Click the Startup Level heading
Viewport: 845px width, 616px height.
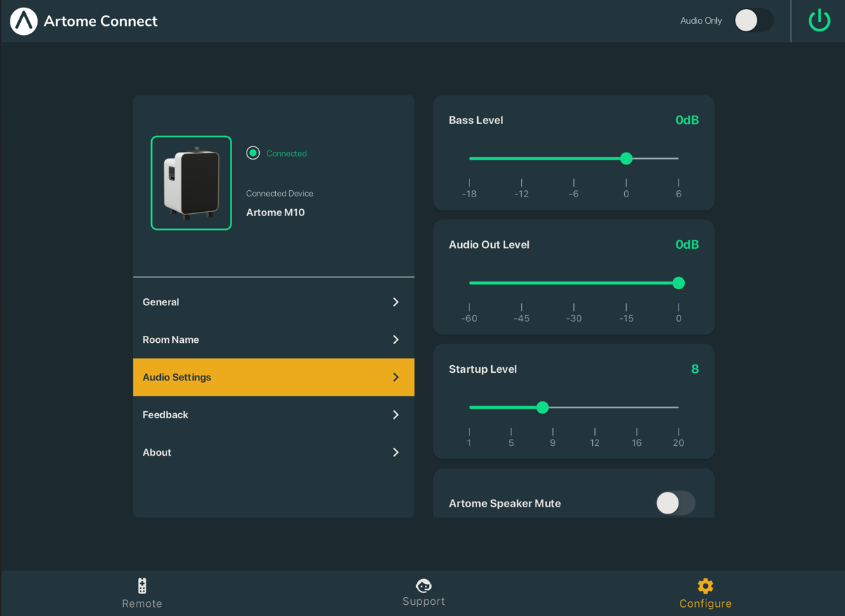click(x=483, y=369)
